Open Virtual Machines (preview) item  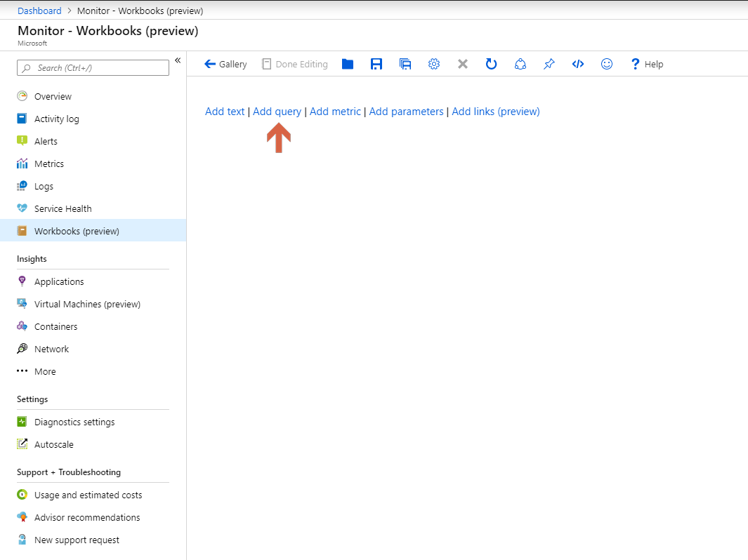click(x=93, y=304)
